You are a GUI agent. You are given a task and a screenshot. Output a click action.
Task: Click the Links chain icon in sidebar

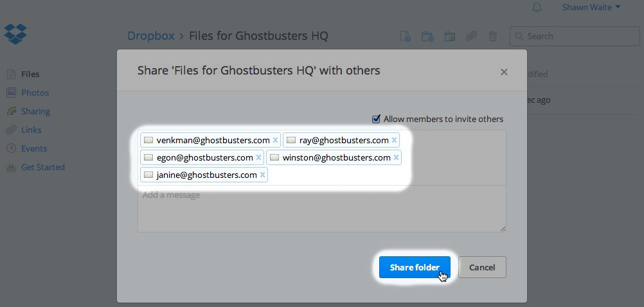[11, 130]
